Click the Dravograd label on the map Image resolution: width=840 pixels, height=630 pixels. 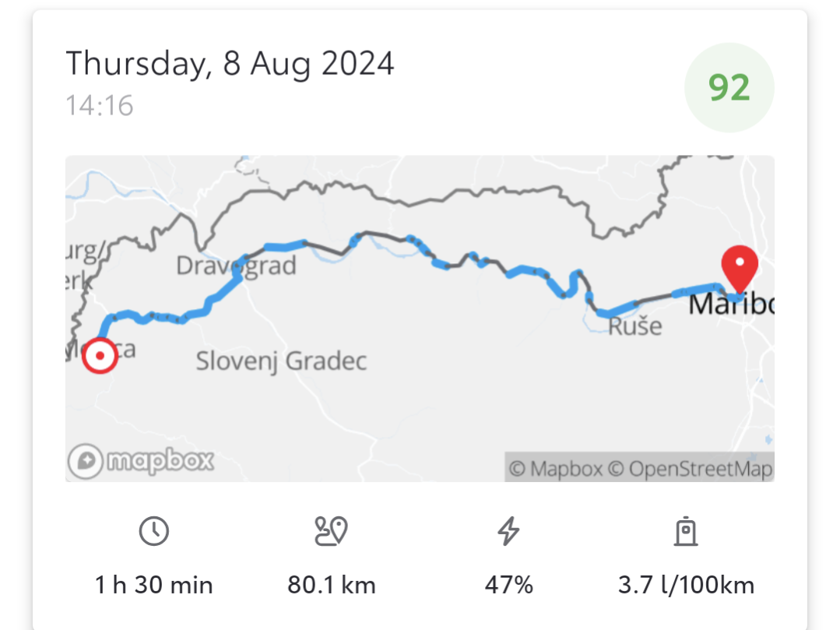236,266
